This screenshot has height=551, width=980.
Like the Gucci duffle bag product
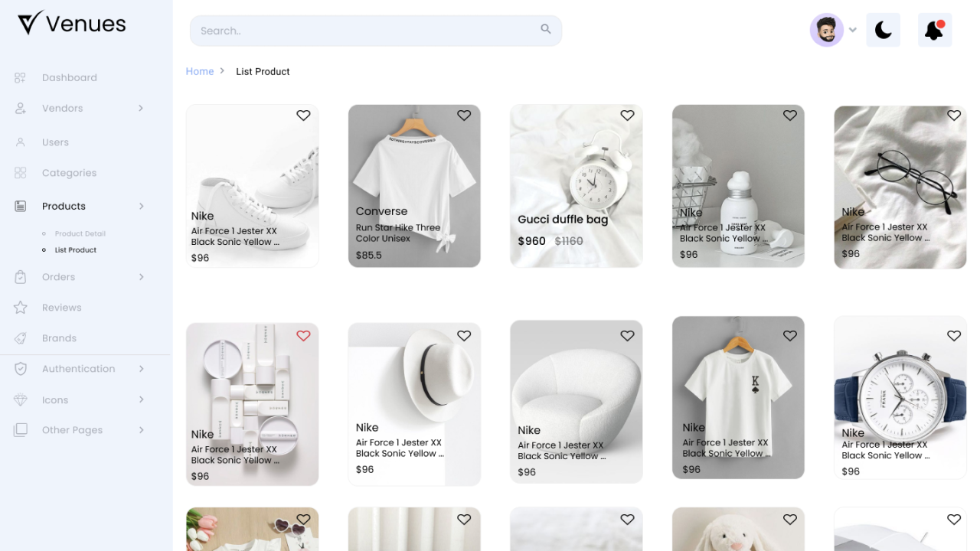(x=628, y=116)
